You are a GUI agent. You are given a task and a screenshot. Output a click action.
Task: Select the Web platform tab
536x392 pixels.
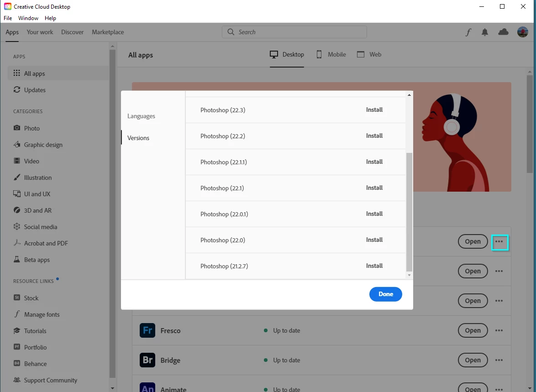pyautogui.click(x=369, y=55)
